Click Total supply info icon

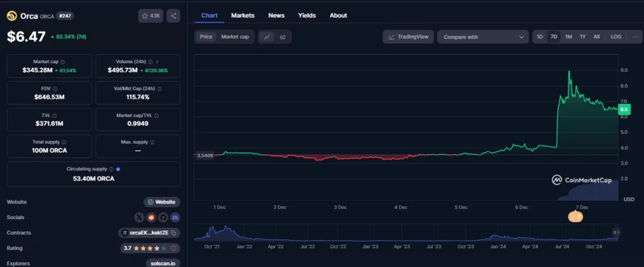pos(64,142)
